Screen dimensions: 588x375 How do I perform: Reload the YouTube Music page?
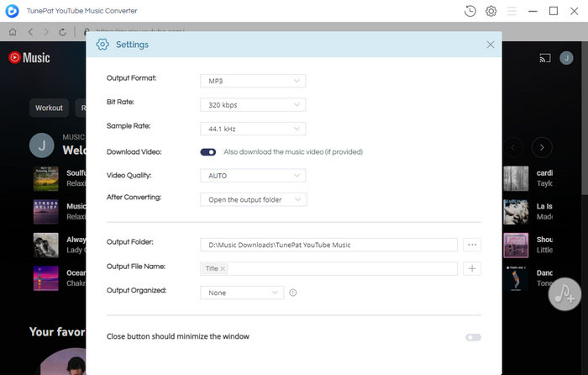pos(62,32)
